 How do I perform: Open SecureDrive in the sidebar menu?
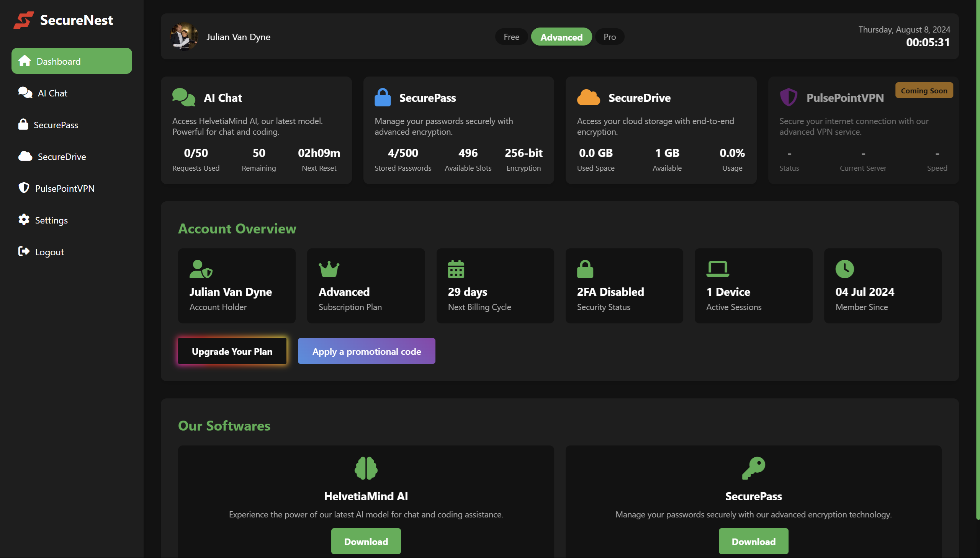61,157
